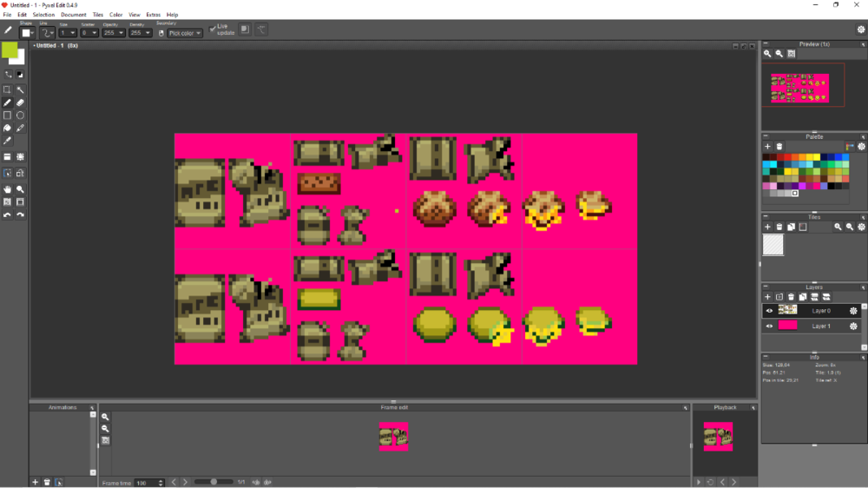868x488 pixels.
Task: Open the Document menu
Action: click(74, 15)
